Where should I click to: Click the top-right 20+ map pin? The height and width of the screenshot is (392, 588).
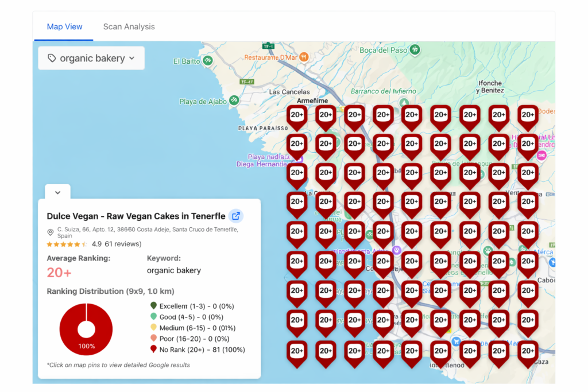click(x=528, y=115)
